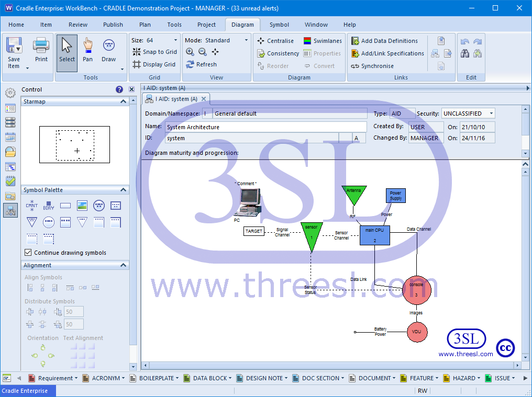Click the Name field containing System Architecture
The width and height of the screenshot is (532, 397).
266,127
